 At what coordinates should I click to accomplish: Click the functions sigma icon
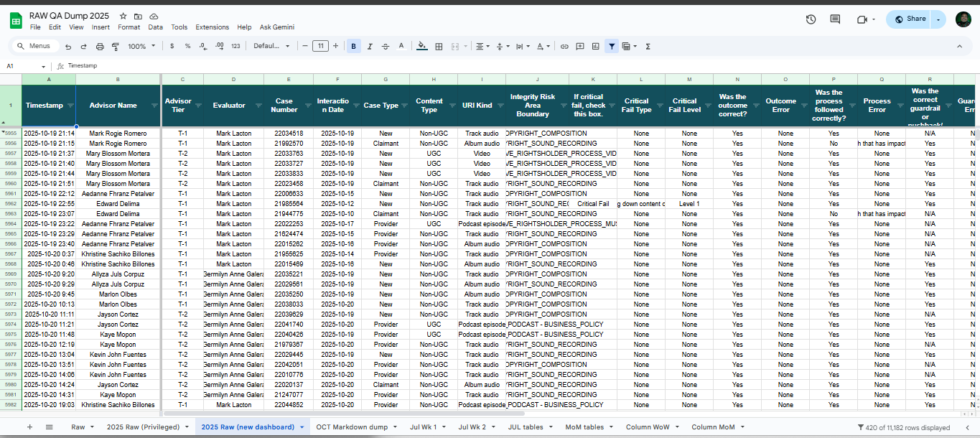pyautogui.click(x=648, y=46)
